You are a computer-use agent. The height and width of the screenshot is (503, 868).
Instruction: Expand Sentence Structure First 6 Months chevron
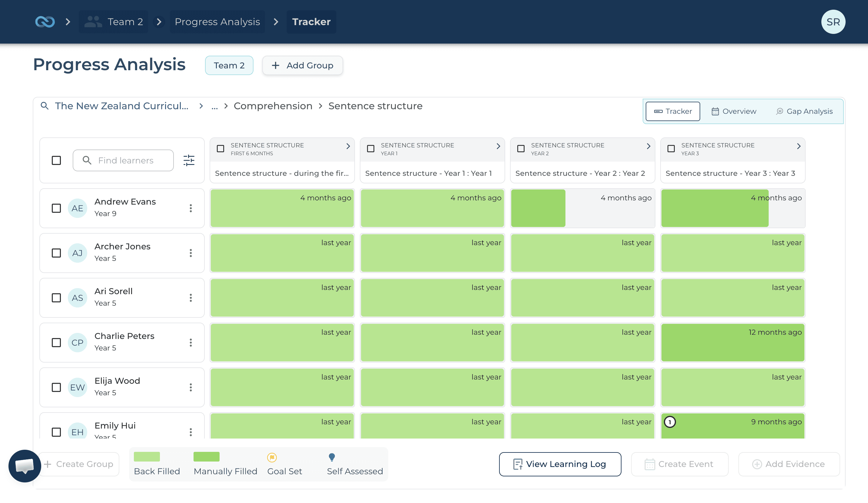[348, 146]
